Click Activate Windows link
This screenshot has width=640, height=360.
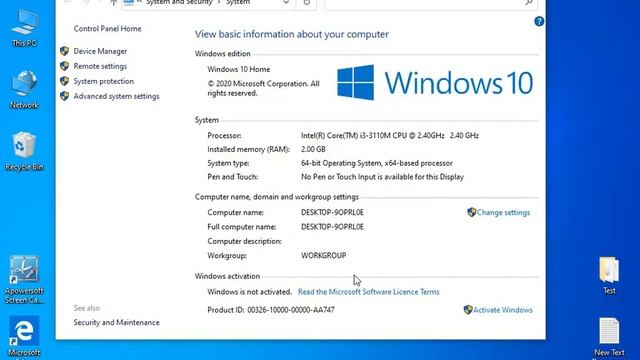pyautogui.click(x=503, y=310)
